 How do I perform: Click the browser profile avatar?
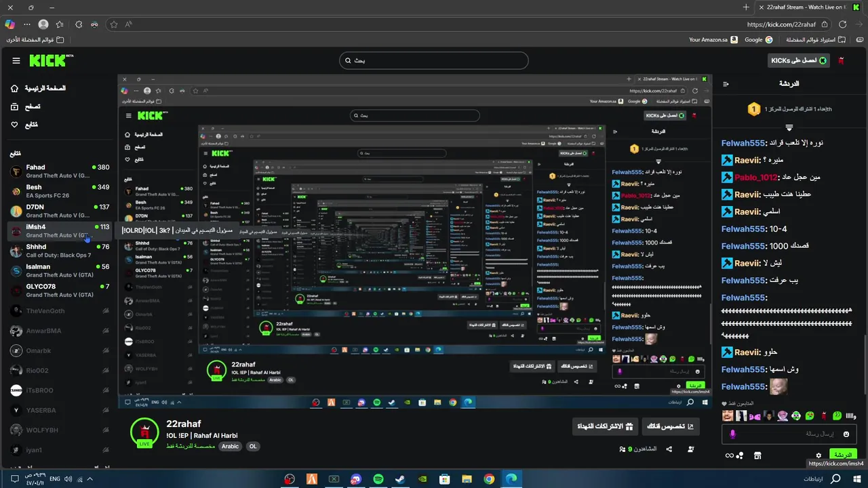tap(43, 24)
